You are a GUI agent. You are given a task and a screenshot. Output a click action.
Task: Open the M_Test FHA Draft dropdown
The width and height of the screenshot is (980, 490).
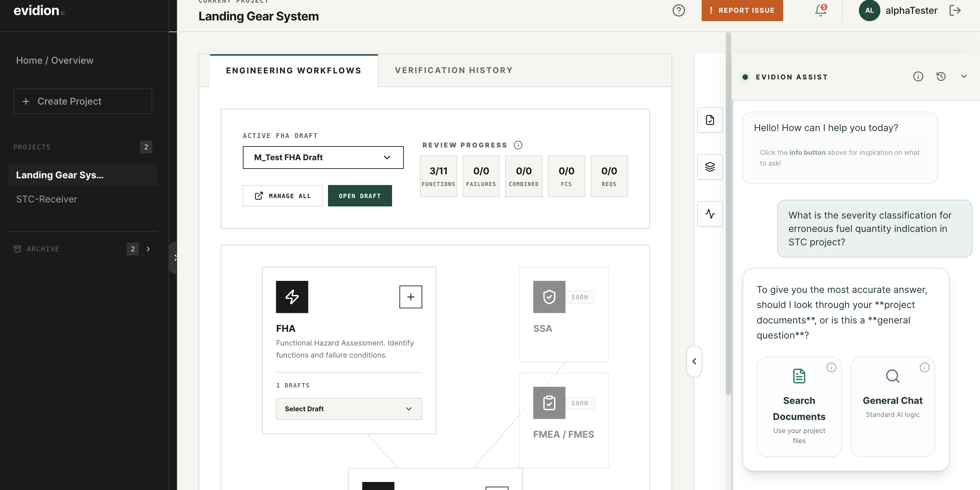323,158
